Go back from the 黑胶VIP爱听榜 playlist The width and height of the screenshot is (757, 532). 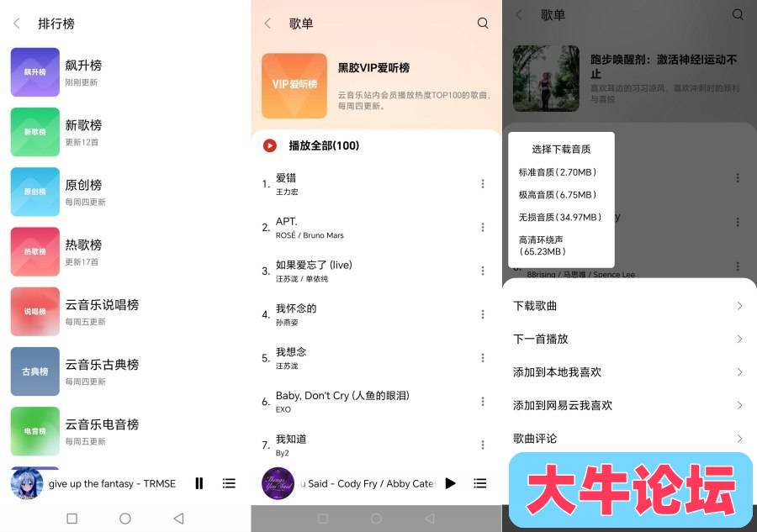click(268, 24)
